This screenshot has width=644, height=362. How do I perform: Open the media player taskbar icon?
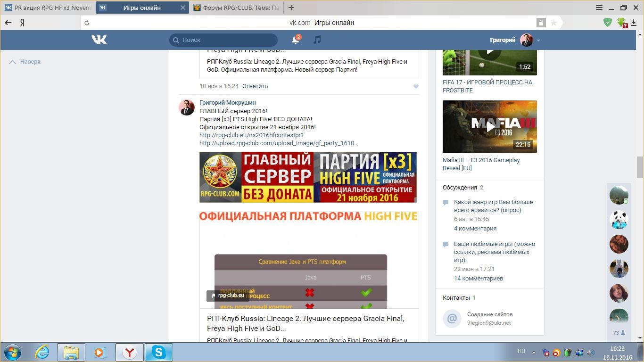(x=99, y=352)
